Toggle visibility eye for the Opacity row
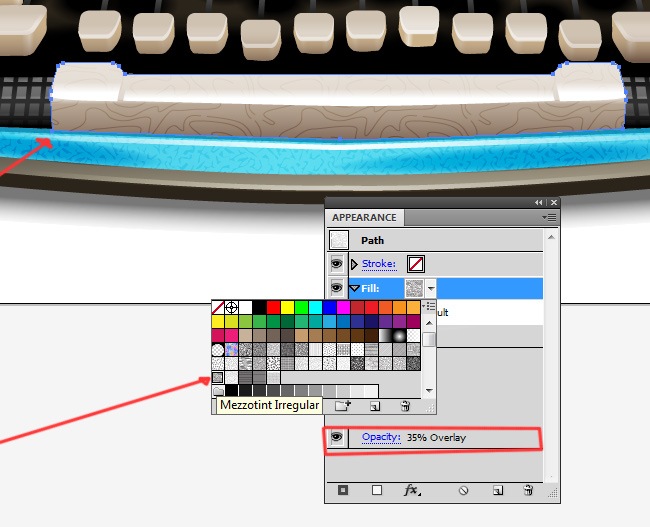Screen dimensions: 650x527 pyautogui.click(x=337, y=437)
